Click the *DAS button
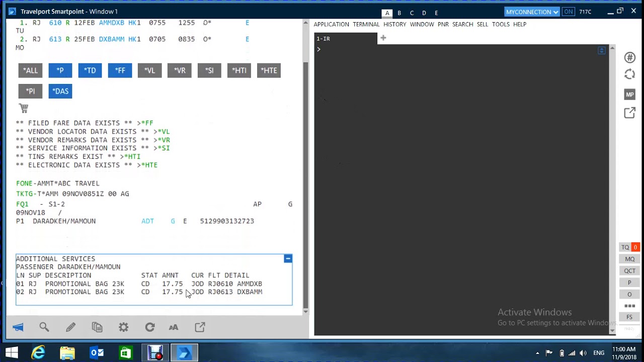644x362 pixels. (60, 91)
